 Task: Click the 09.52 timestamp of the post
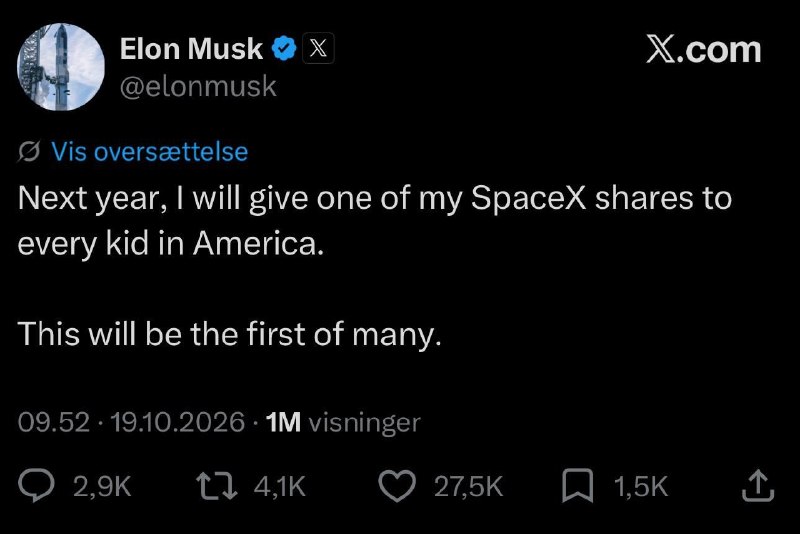[x=54, y=422]
